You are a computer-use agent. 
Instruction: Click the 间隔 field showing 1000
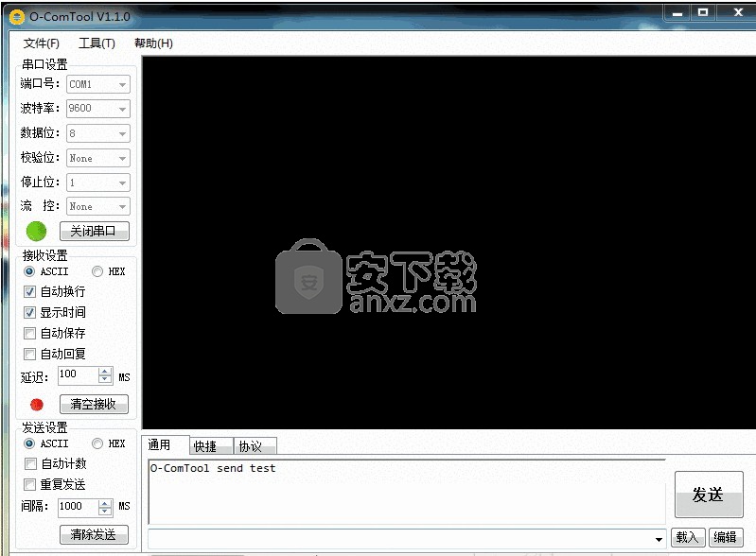[79, 508]
